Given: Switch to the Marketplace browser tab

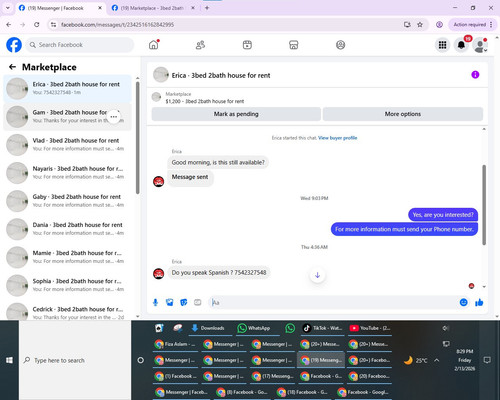Looking at the screenshot, I should [153, 8].
